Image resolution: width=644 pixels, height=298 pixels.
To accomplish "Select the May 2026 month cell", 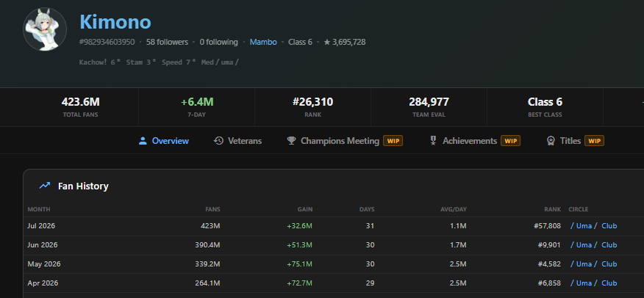I will pyautogui.click(x=44, y=264).
